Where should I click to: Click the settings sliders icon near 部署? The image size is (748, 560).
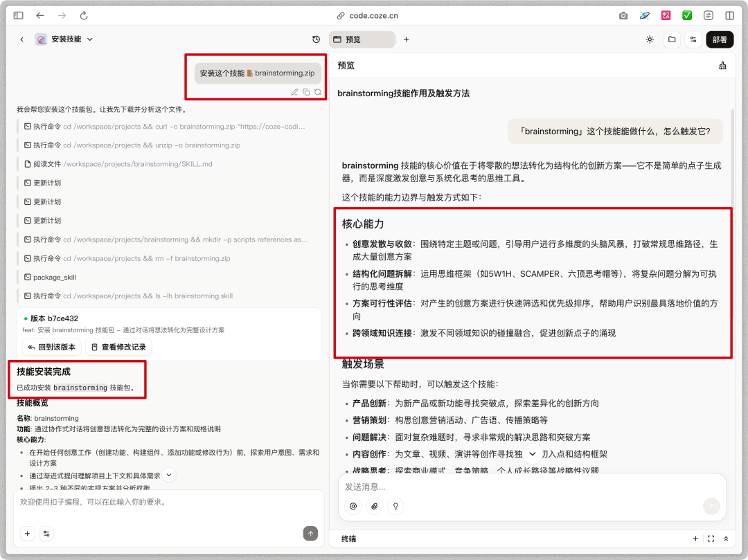[x=693, y=39]
